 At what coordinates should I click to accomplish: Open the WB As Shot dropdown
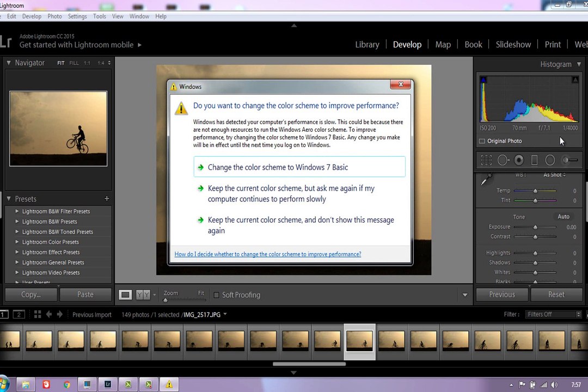[x=554, y=175]
